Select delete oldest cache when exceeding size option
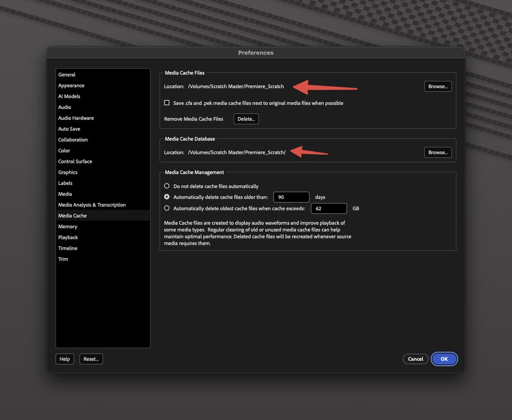The image size is (512, 420). coord(167,208)
